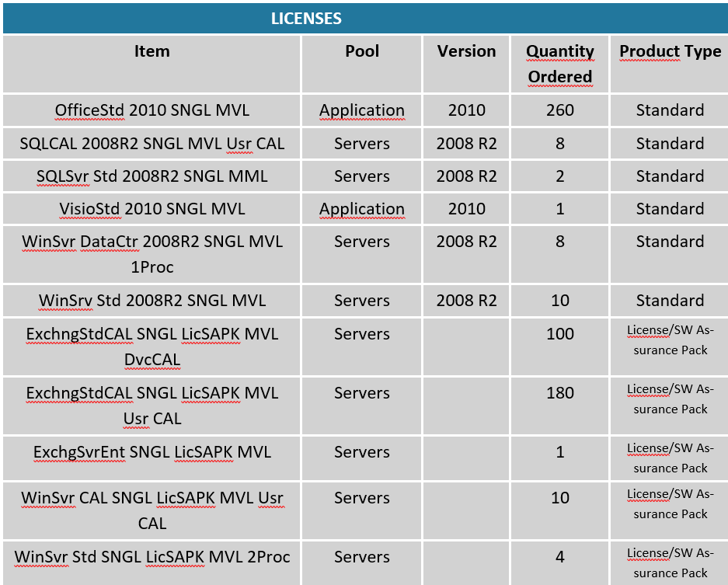Click empty Version cell in ExchgSvrEnt row
Screen dimensions: 728x585
466,458
